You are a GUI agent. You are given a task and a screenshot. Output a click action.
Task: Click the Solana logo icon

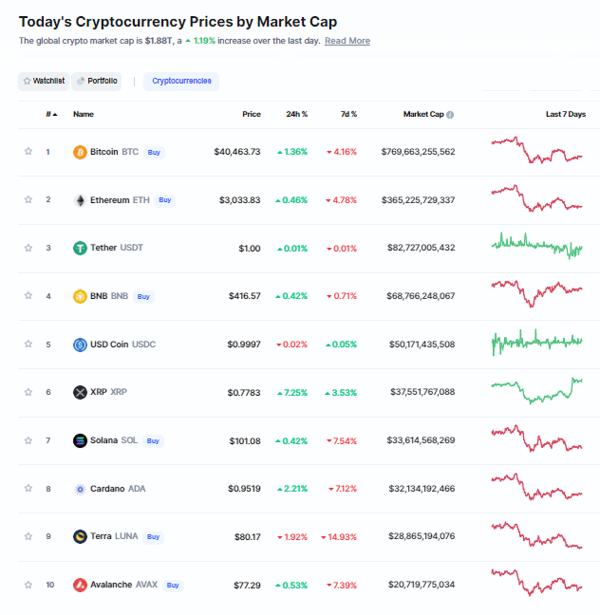coord(80,440)
